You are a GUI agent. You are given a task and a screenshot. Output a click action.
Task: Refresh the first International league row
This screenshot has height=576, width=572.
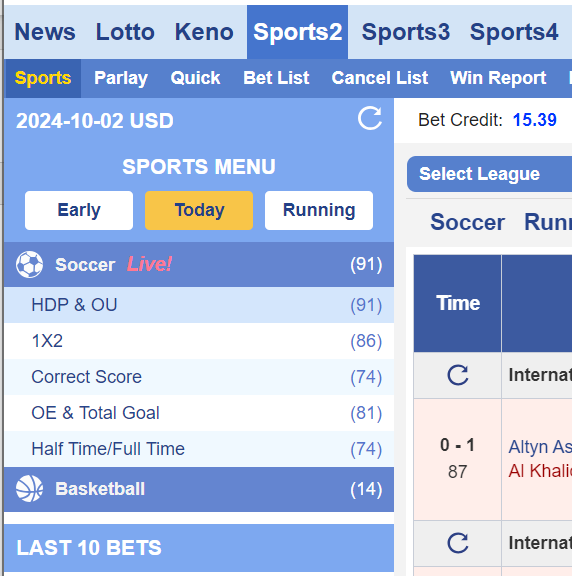[x=458, y=375]
